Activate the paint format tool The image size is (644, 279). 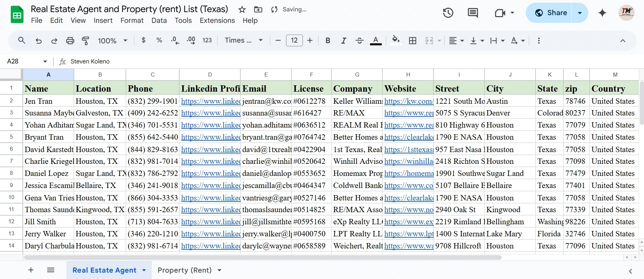click(86, 41)
